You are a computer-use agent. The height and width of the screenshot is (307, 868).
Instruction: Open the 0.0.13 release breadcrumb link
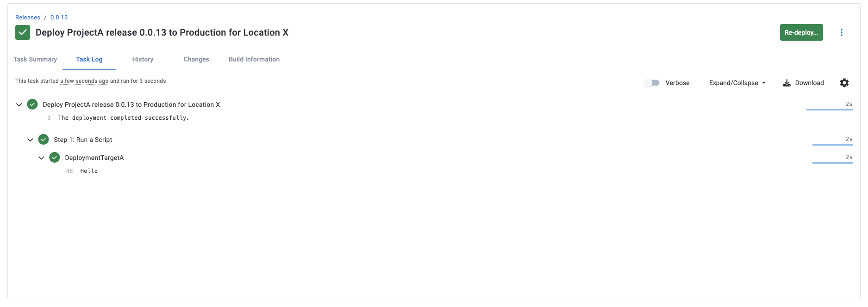59,17
